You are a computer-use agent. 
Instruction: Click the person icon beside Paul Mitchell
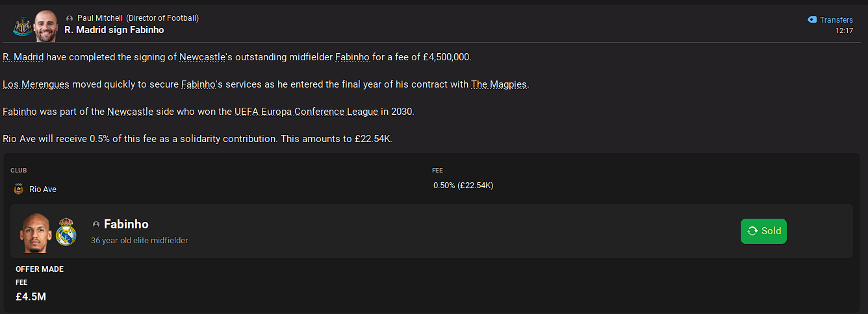[x=70, y=19]
